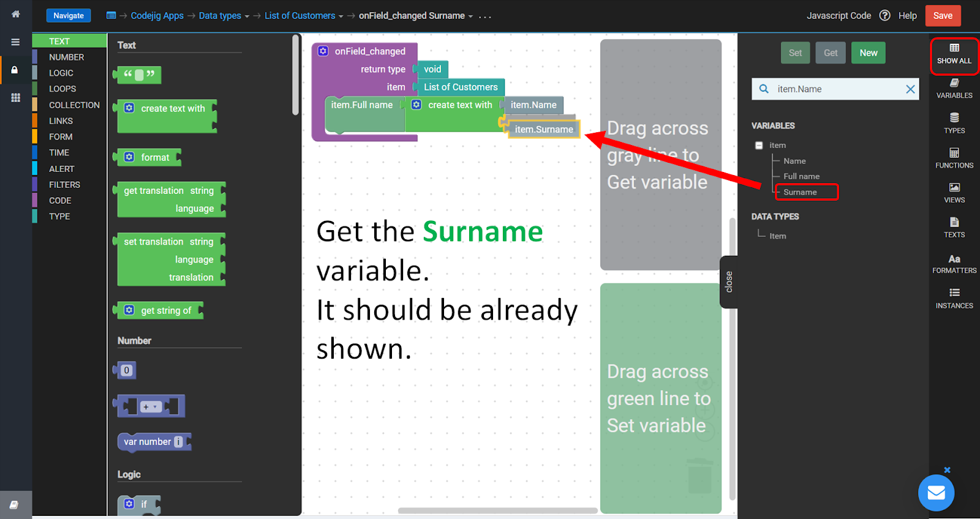Viewport: 980px width, 519px height.
Task: Click gear icon on canvas create text with block
Action: [x=417, y=105]
